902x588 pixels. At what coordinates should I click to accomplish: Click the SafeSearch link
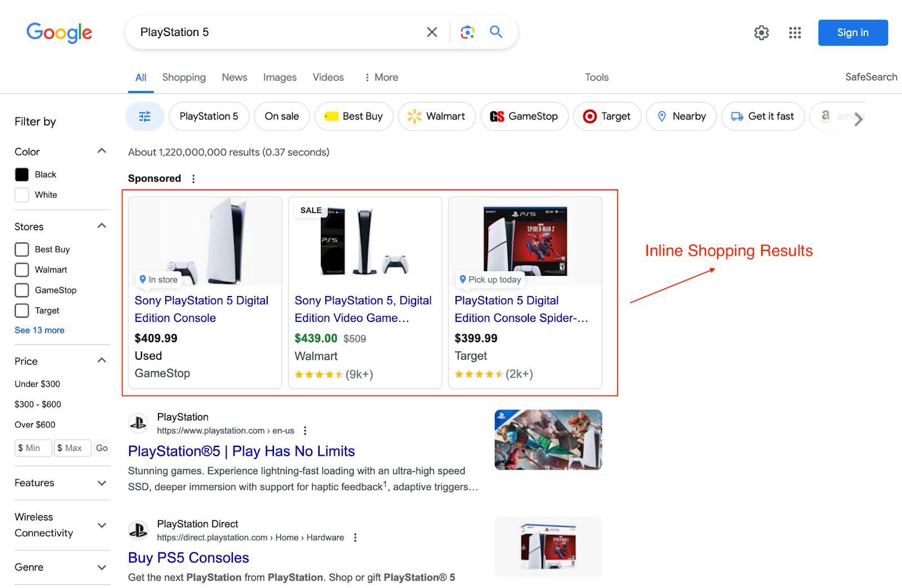coord(871,77)
